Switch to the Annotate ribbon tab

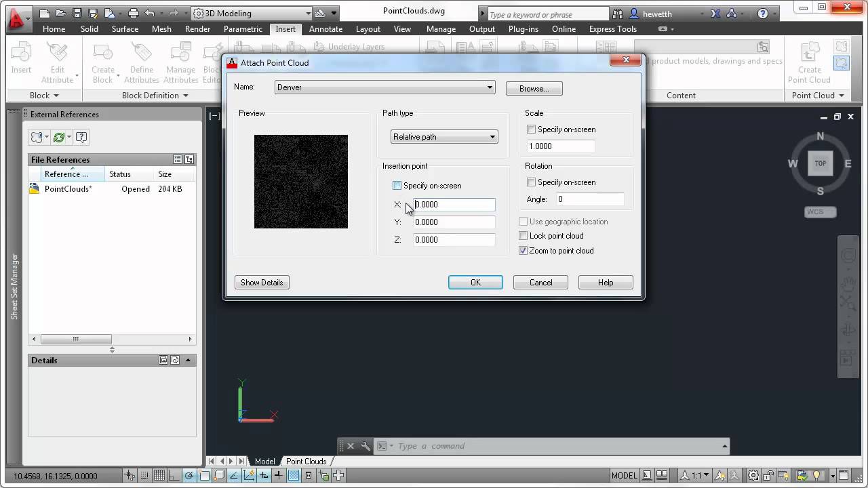pos(325,28)
